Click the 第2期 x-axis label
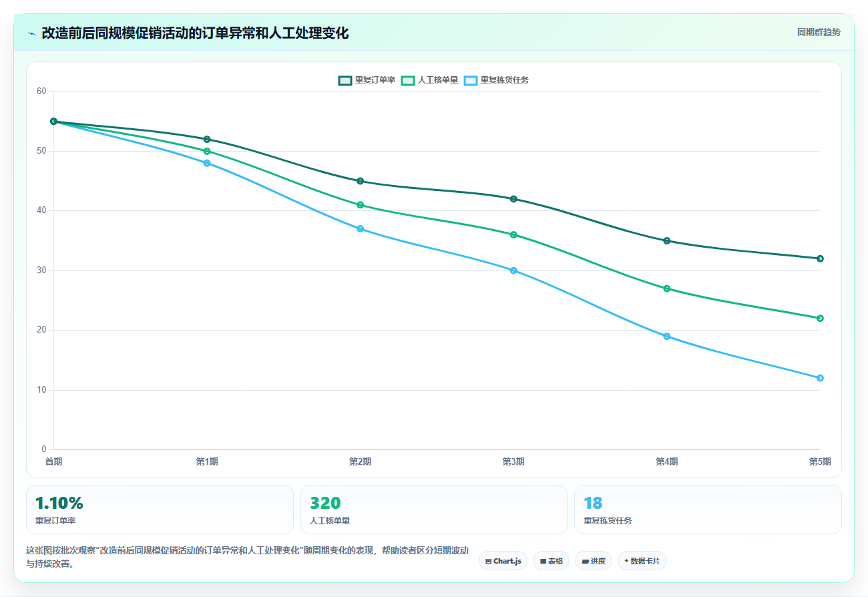Viewport: 868px width, 597px height. click(360, 461)
